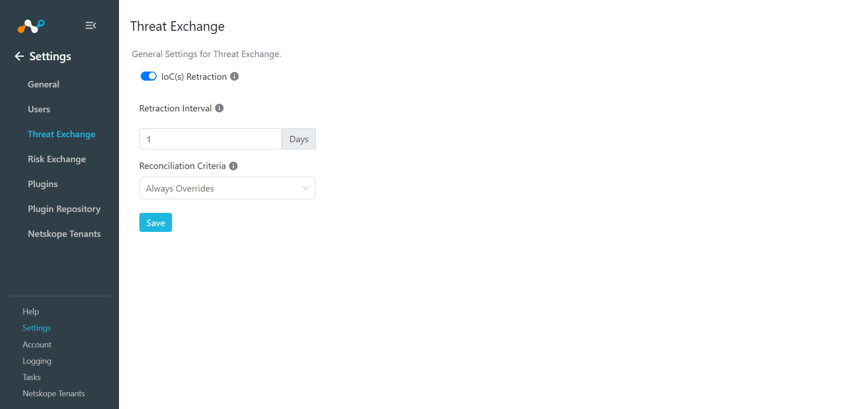Open the General settings menu item

(x=43, y=84)
